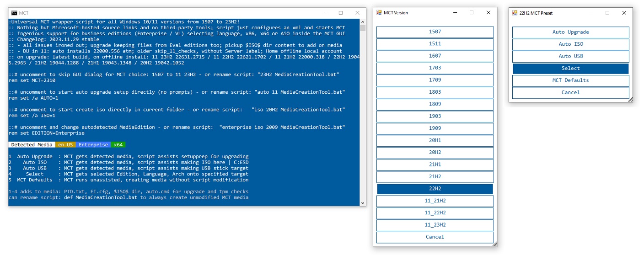Choose the 11_21H2 version button
The image size is (644, 255).
(435, 201)
